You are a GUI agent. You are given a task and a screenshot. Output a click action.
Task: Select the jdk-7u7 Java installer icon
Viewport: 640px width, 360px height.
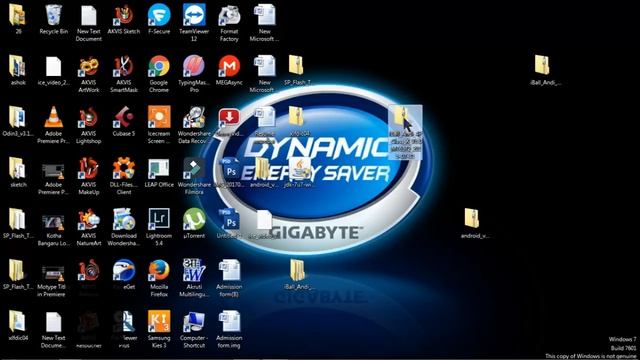pos(300,168)
